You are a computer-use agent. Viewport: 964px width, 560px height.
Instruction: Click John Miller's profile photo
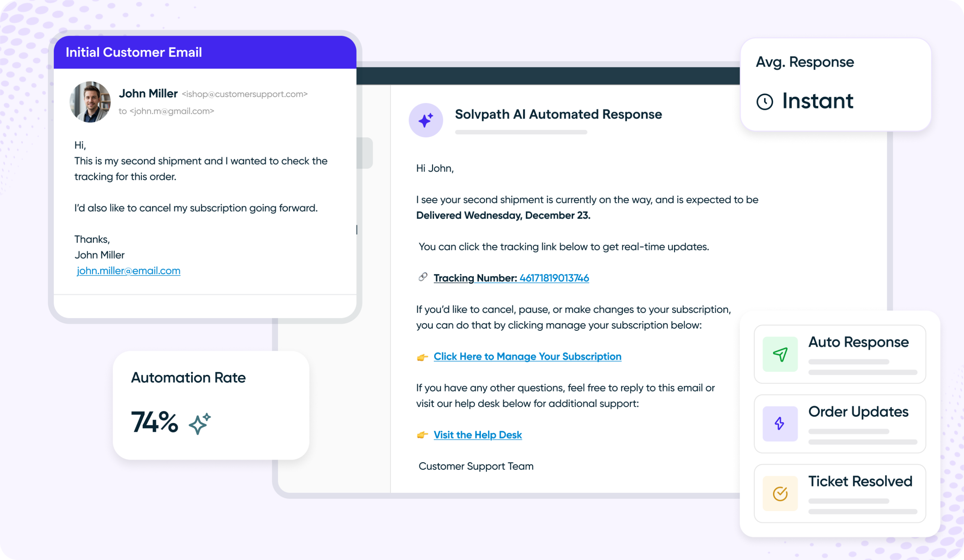point(90,102)
